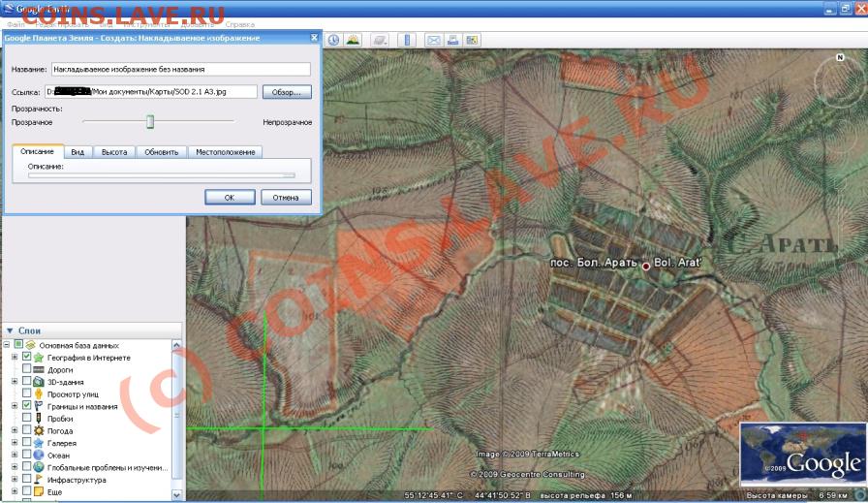Expand the Галерея tree node
This screenshot has height=503, width=868.
tap(15, 443)
